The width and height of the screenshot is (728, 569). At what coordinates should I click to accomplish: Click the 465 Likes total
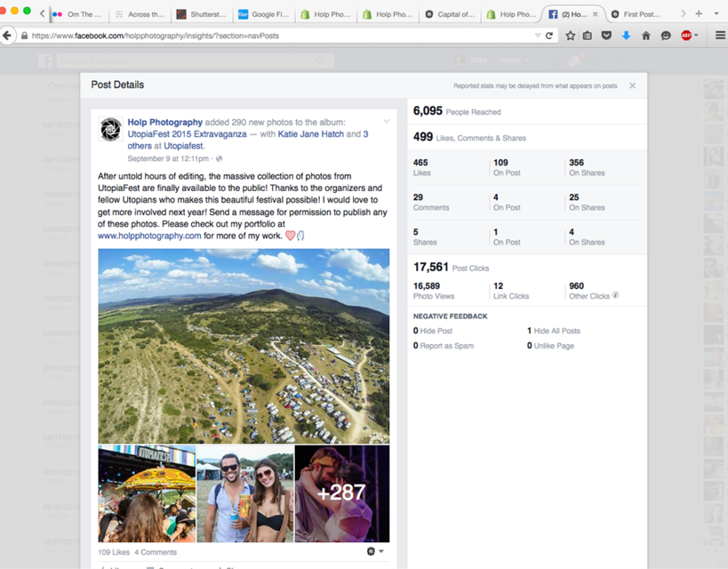[x=421, y=167]
